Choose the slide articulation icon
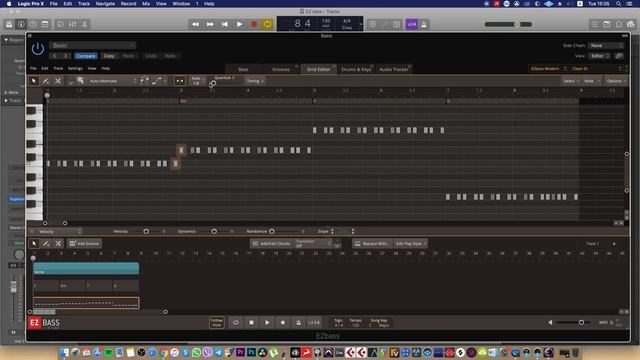Image resolution: width=640 pixels, height=360 pixels. 157,81
